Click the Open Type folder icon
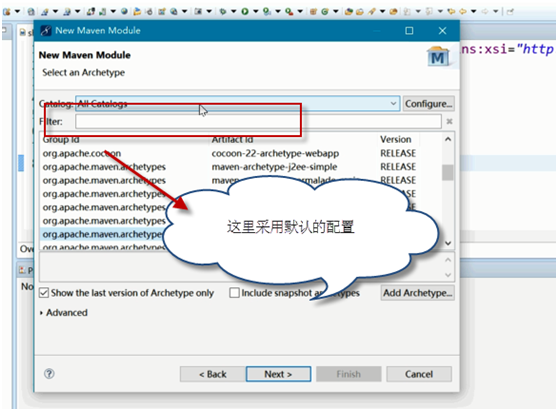Screen dimensions: 558x411 [349, 12]
